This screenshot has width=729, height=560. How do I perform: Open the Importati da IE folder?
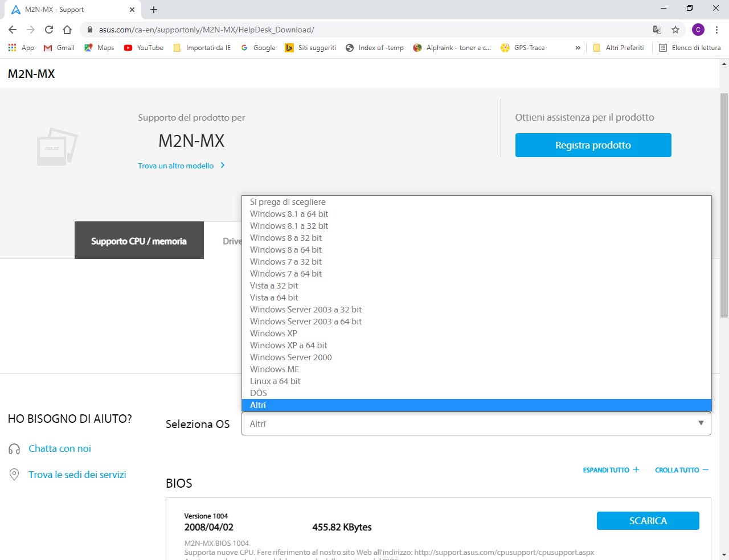tap(202, 48)
